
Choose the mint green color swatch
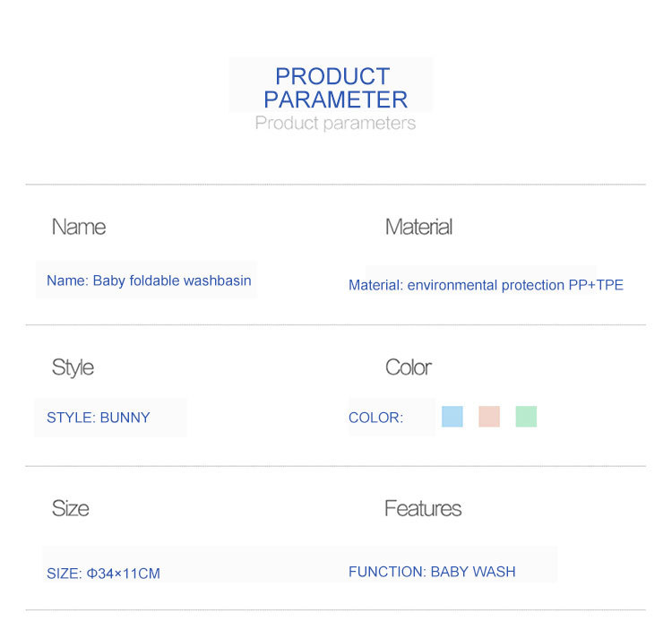[526, 416]
